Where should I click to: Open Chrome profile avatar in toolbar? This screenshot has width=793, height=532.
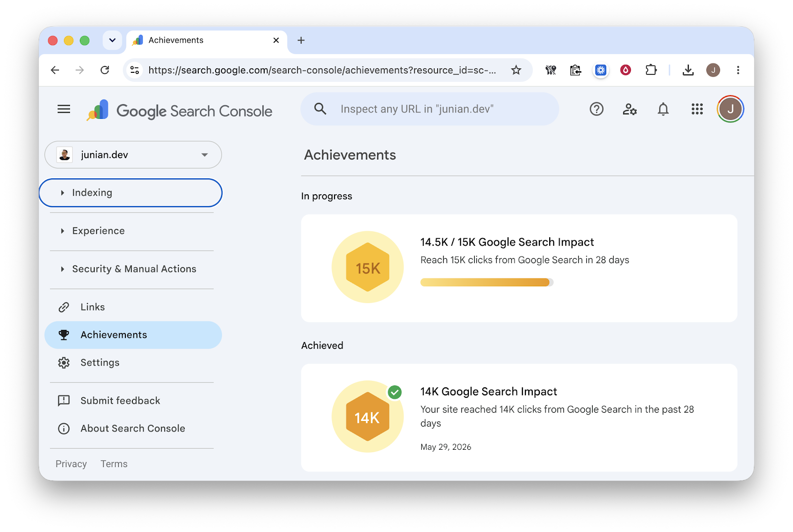click(713, 70)
